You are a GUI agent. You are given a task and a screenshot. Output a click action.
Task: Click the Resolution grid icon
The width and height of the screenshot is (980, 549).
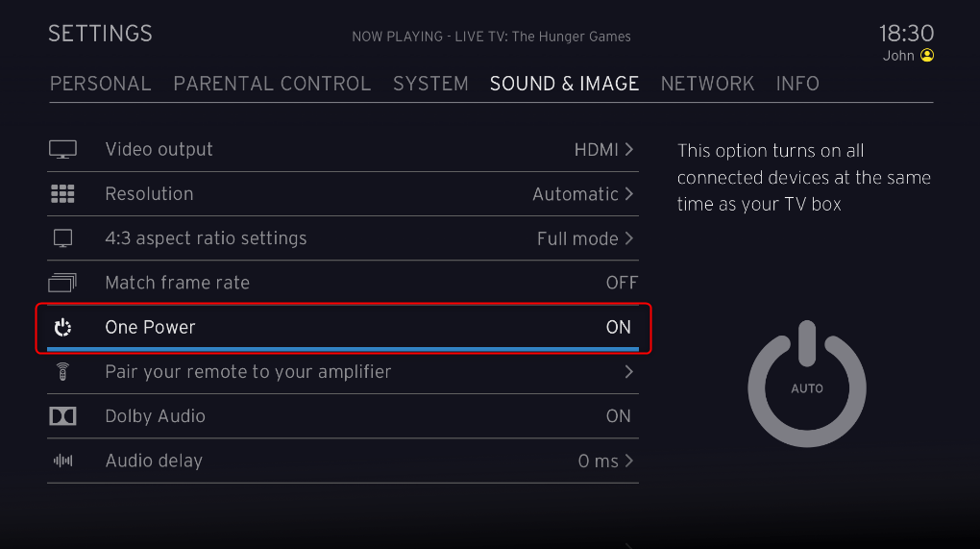tap(62, 194)
